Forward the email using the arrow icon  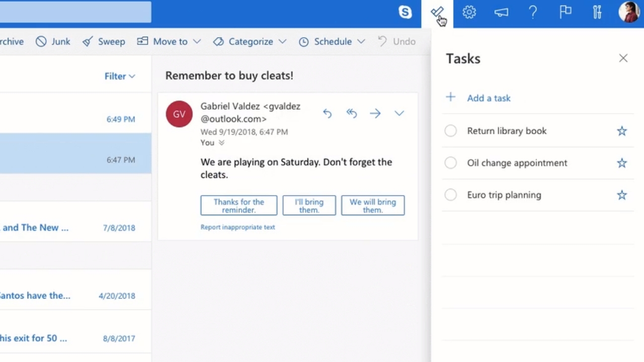[375, 114]
